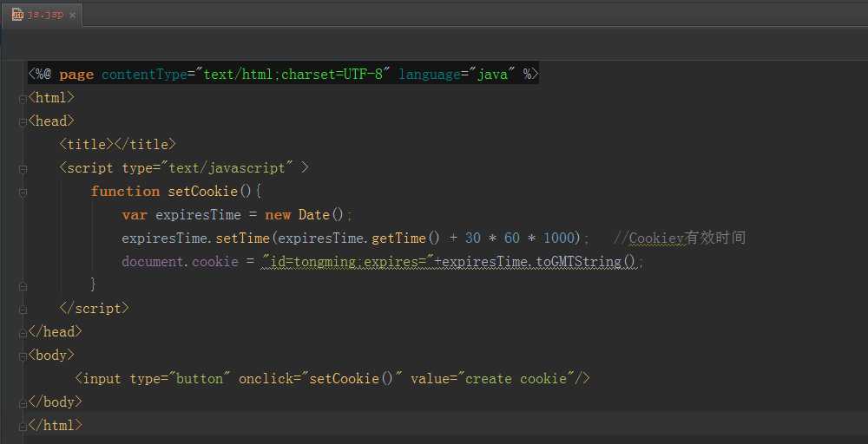Click the getTime method call

coord(398,238)
